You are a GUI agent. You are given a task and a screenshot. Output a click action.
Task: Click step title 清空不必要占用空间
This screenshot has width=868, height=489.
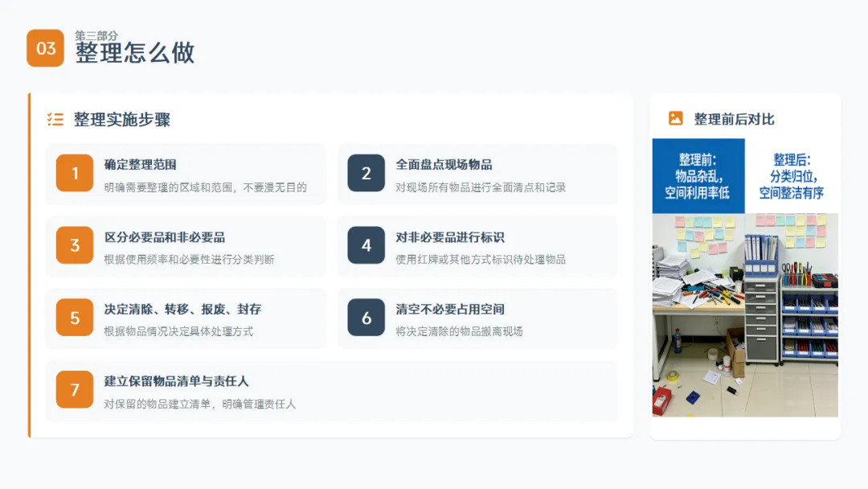click(x=450, y=309)
